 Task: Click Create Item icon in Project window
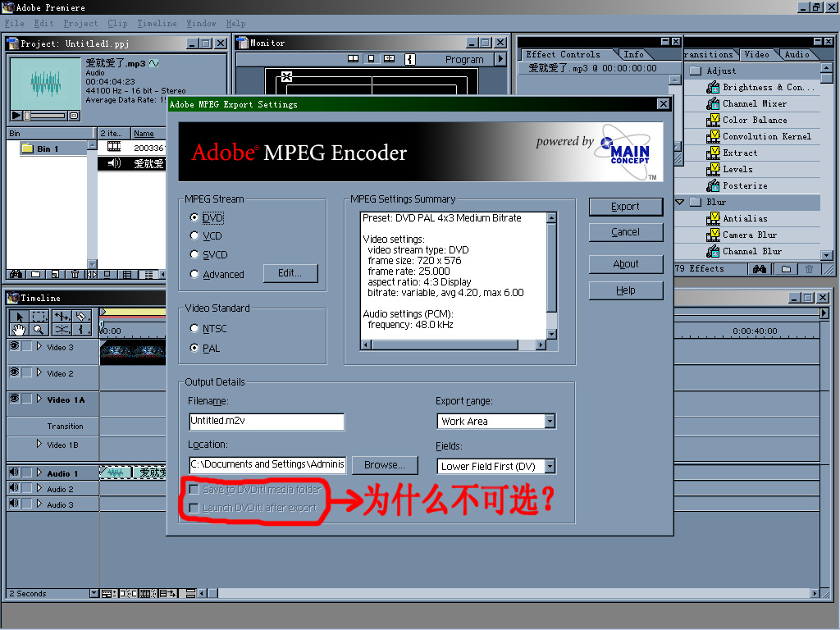coord(55,274)
